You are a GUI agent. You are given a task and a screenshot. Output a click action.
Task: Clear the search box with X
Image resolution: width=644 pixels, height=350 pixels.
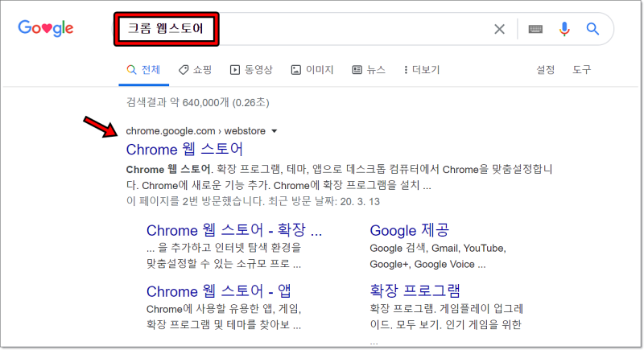pos(499,29)
